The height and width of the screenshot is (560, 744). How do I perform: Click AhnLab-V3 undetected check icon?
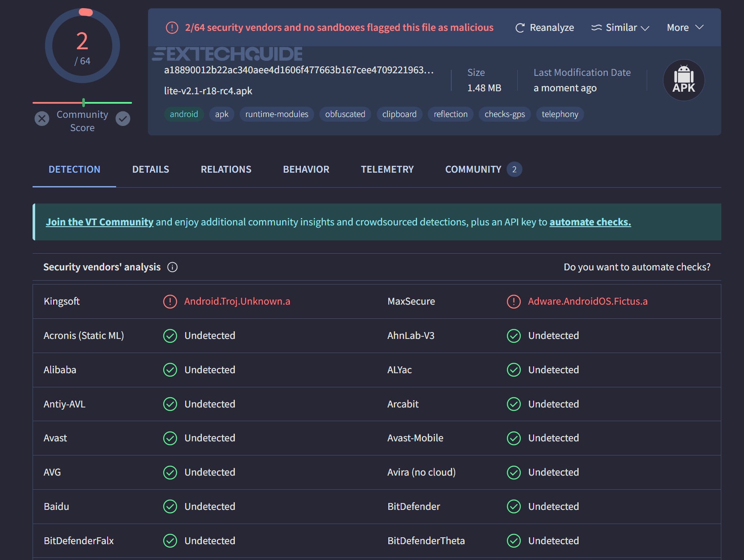[514, 336]
